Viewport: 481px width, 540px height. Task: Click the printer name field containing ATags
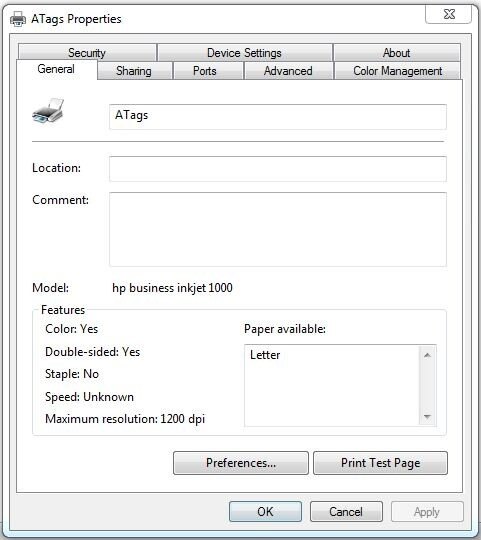[278, 117]
